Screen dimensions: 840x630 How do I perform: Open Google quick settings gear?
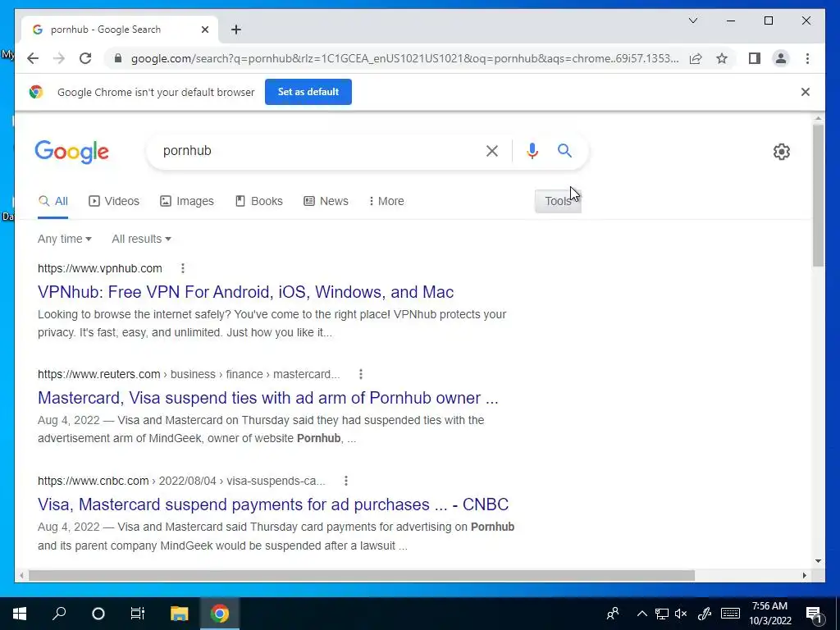(x=782, y=152)
